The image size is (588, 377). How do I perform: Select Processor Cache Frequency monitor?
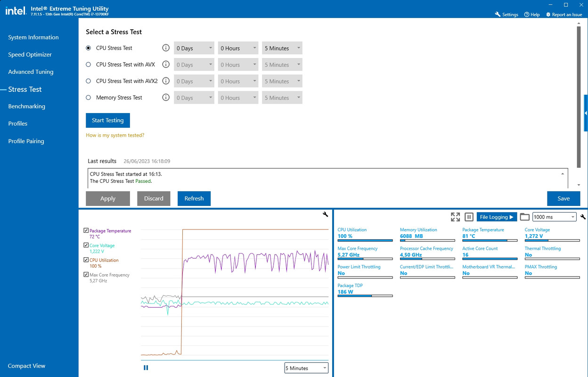[x=427, y=252]
